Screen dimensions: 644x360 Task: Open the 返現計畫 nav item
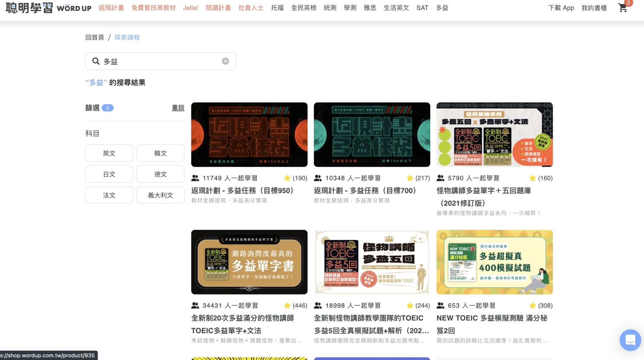tap(111, 8)
